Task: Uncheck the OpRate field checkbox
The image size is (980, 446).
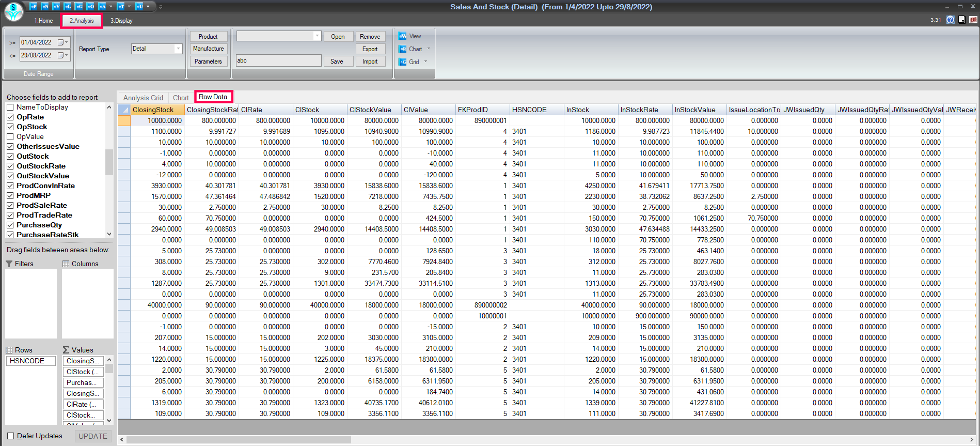Action: (10, 117)
